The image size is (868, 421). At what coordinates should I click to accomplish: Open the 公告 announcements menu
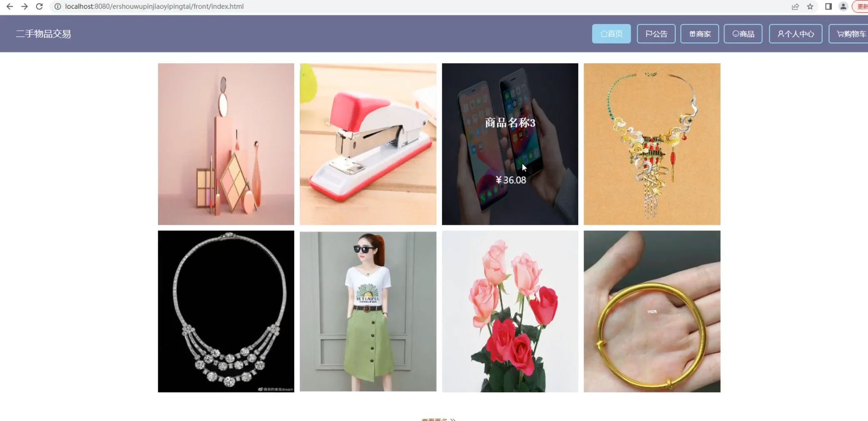click(x=656, y=34)
